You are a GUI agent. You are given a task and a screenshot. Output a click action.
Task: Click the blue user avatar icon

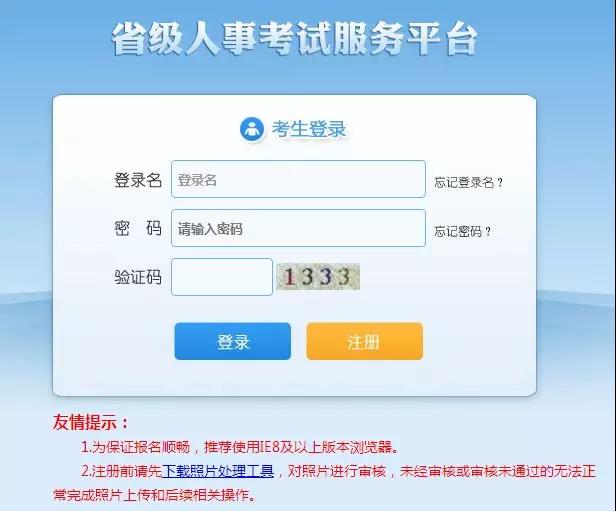[x=252, y=129]
